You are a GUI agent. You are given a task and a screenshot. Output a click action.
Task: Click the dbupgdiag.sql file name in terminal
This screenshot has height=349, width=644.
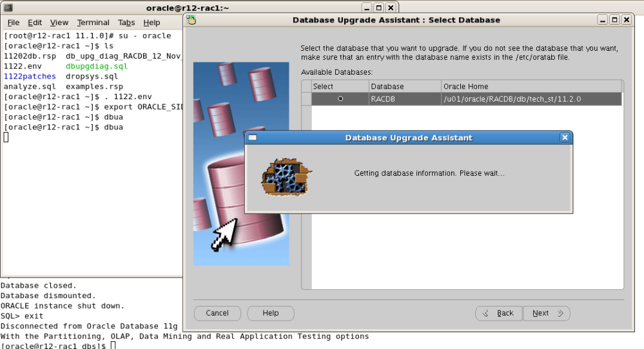coord(97,66)
